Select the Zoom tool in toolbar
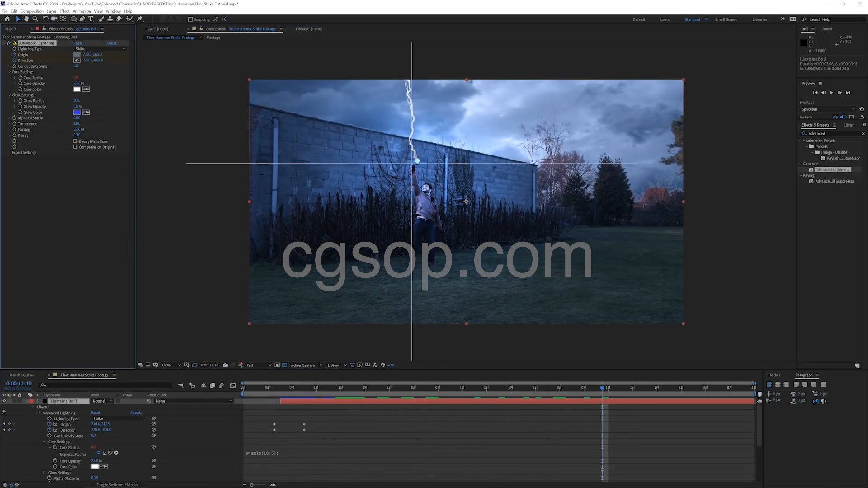This screenshot has height=488, width=868. click(x=35, y=19)
